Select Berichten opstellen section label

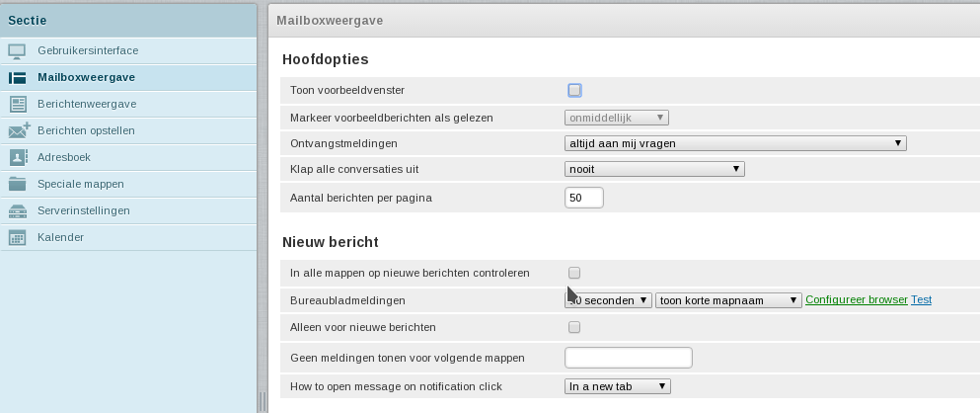click(x=86, y=130)
